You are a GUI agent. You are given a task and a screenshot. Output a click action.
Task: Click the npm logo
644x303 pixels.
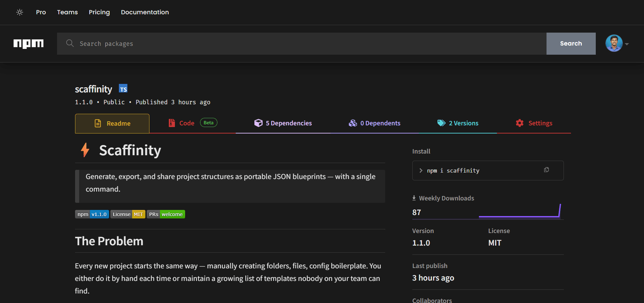[x=29, y=43]
